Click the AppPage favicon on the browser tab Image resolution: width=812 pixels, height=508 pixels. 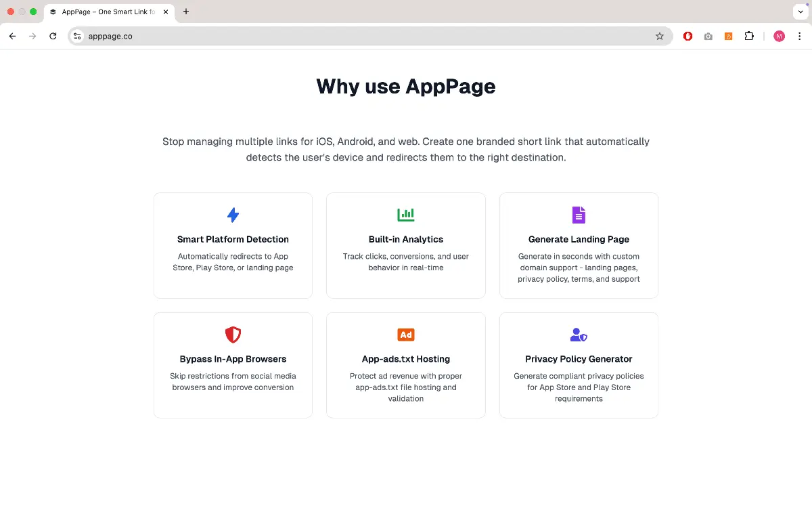[x=53, y=12]
